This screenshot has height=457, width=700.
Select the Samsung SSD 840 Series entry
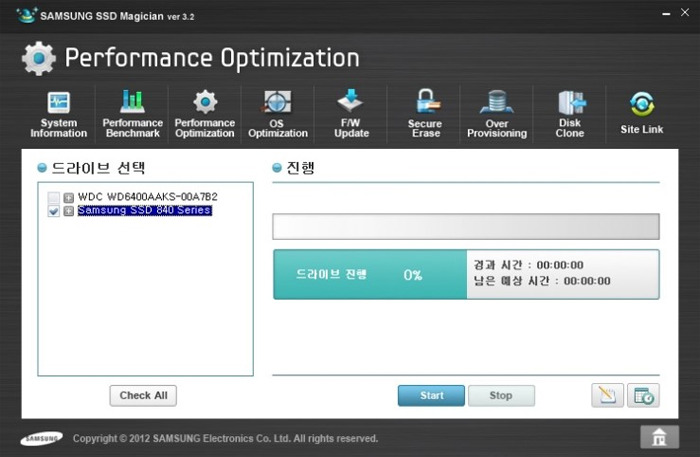tap(145, 210)
